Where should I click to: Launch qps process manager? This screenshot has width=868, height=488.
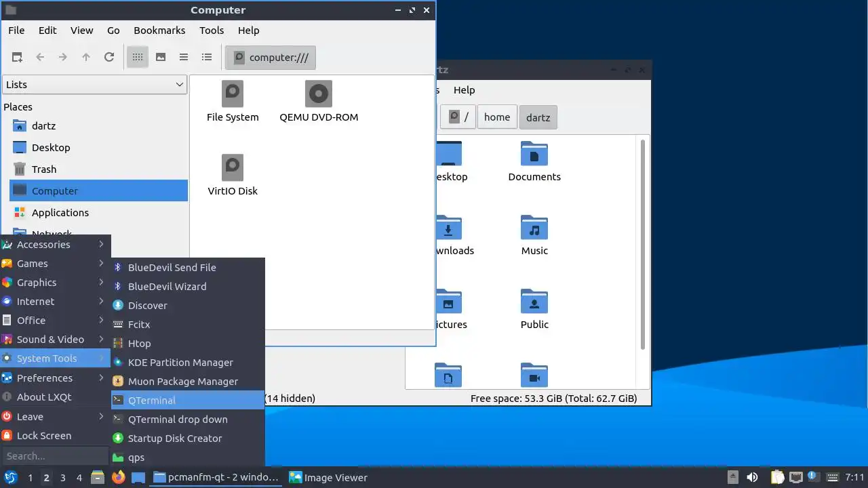188,457
